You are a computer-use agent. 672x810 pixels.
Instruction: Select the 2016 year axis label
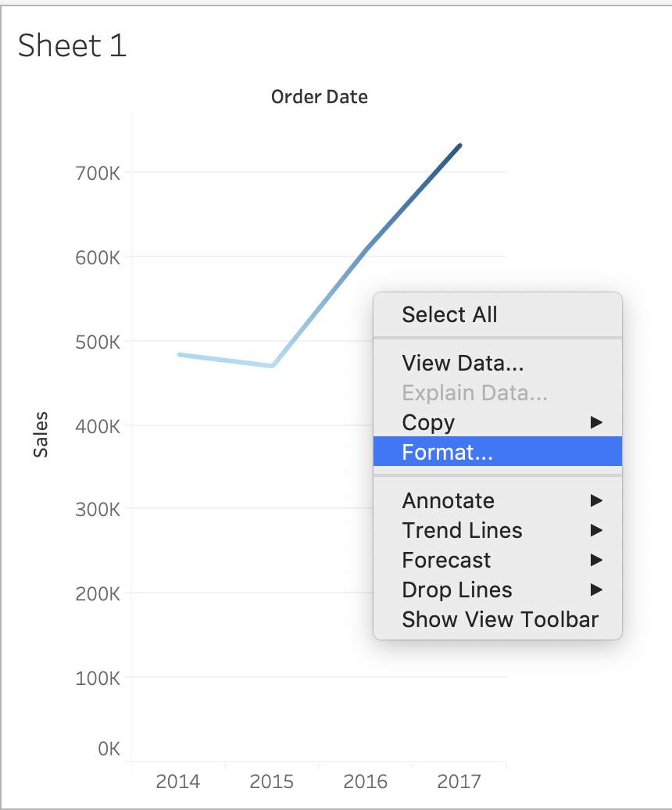(x=366, y=781)
